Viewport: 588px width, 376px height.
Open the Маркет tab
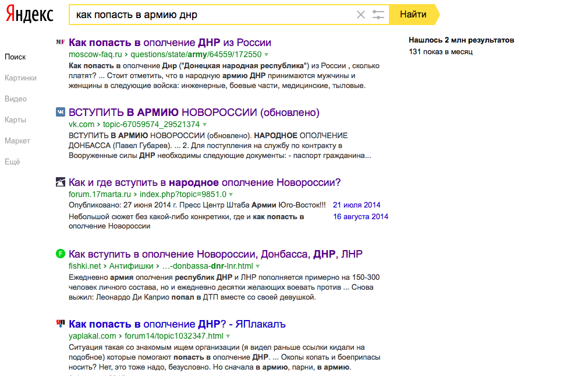(17, 141)
